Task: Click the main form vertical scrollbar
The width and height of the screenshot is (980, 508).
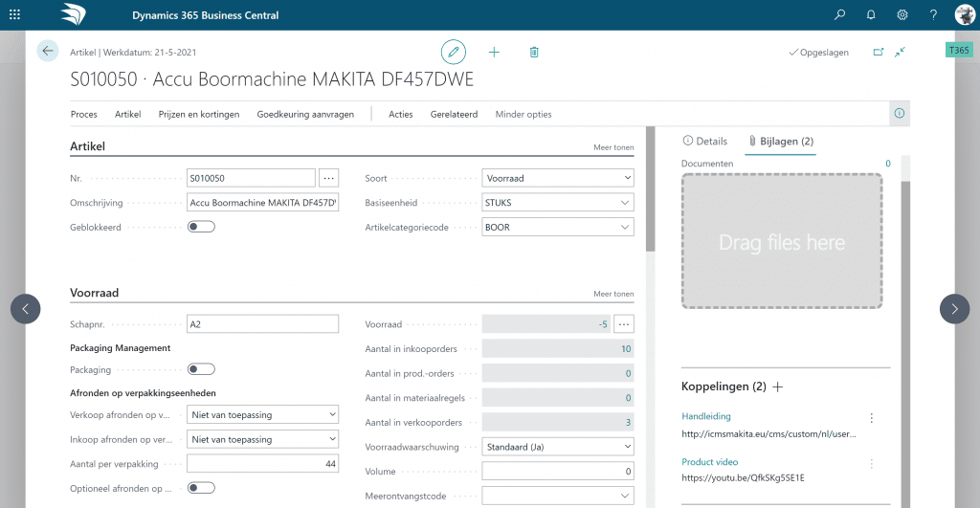Action: pyautogui.click(x=650, y=188)
